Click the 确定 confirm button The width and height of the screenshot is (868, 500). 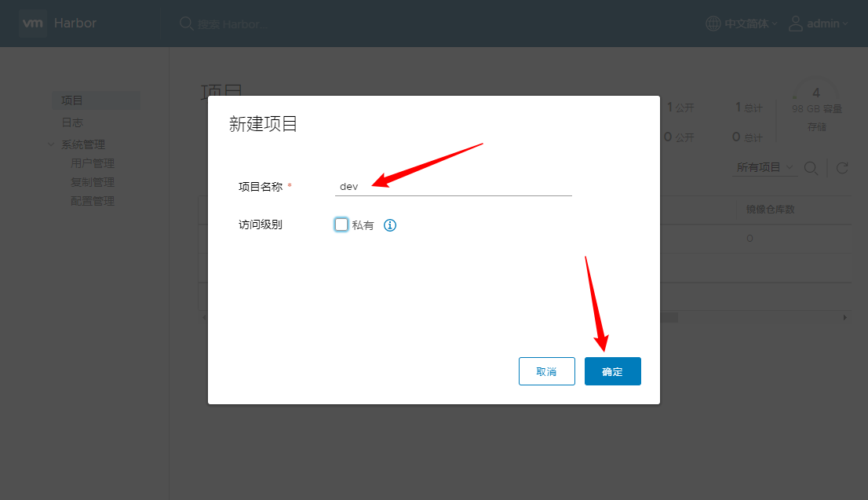[612, 371]
